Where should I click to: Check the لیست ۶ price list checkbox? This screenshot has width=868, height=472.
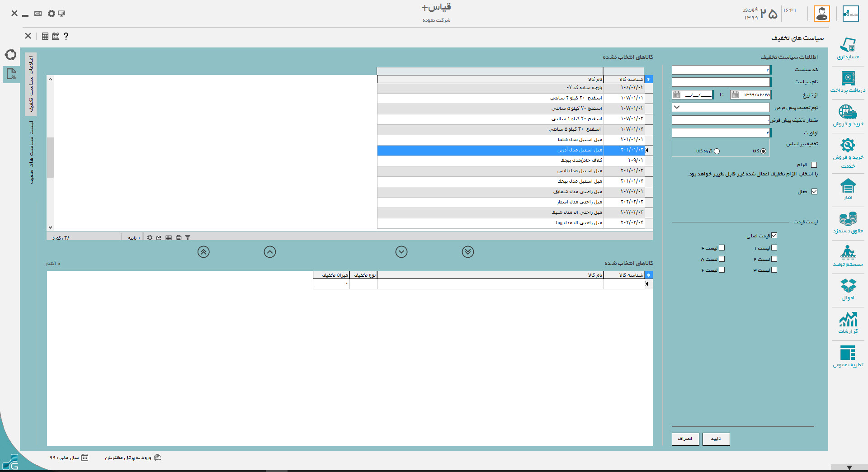(x=722, y=270)
